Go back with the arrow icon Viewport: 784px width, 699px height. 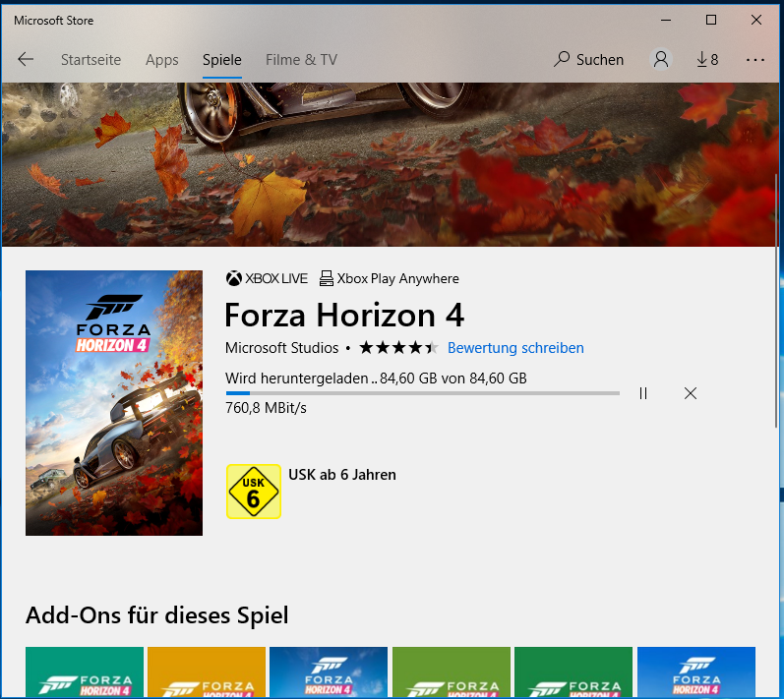pos(26,59)
